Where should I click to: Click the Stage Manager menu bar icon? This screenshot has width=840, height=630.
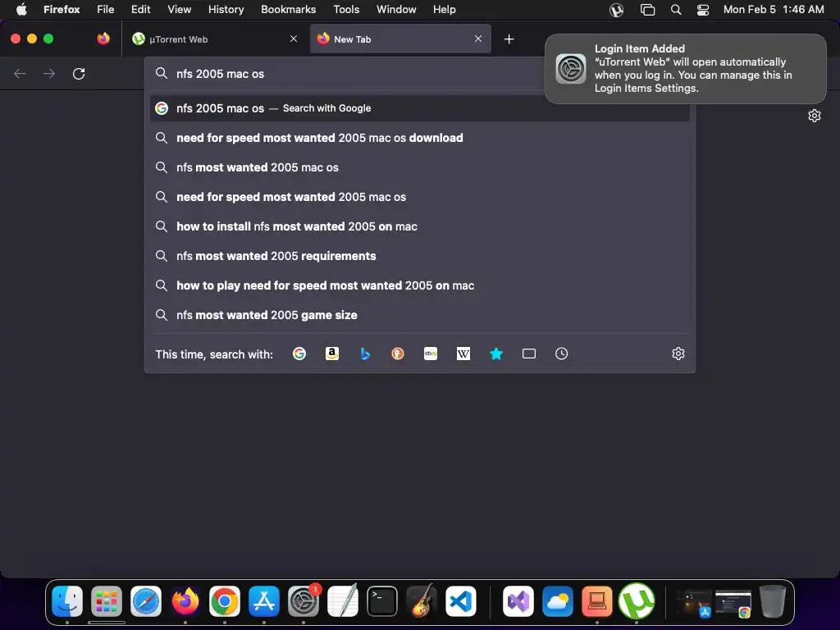coord(648,10)
